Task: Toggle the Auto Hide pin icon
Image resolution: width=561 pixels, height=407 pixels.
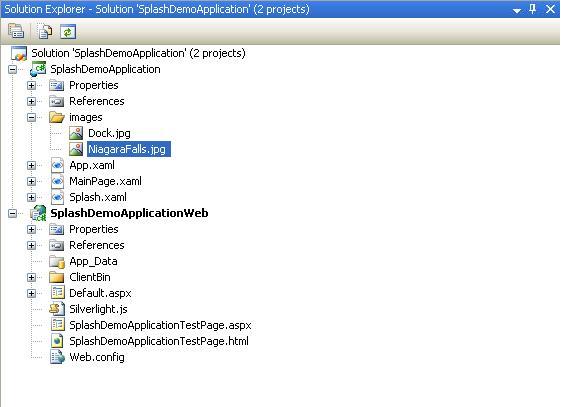Action: tap(532, 9)
